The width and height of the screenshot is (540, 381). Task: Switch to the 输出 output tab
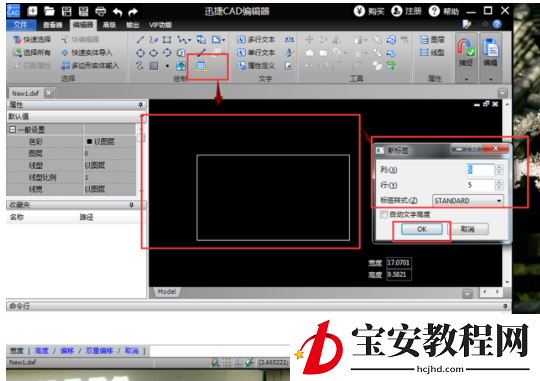tap(133, 25)
